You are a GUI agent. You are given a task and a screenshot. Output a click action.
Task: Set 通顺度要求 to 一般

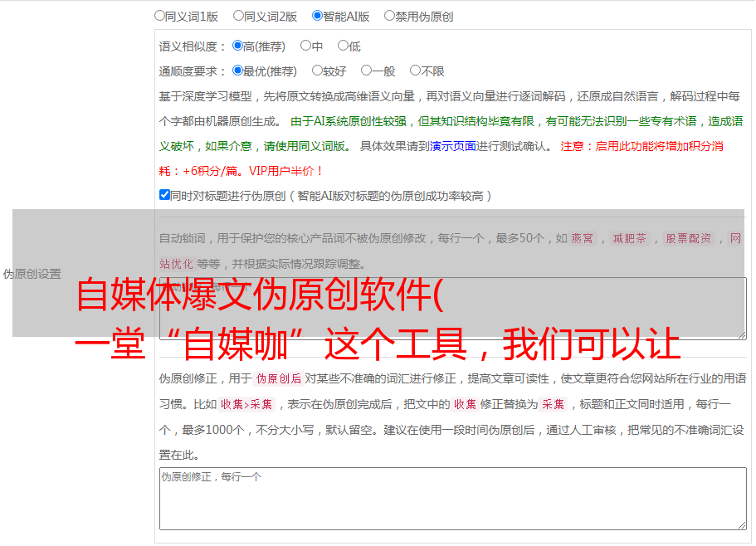point(367,71)
